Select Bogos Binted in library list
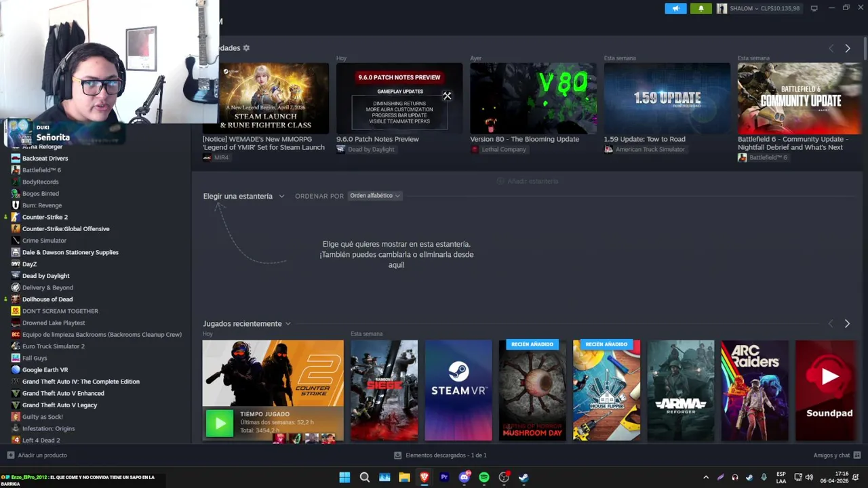 [40, 193]
